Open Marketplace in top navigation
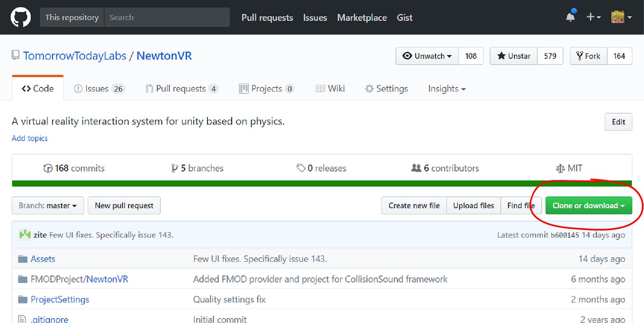The image size is (644, 323). click(362, 18)
